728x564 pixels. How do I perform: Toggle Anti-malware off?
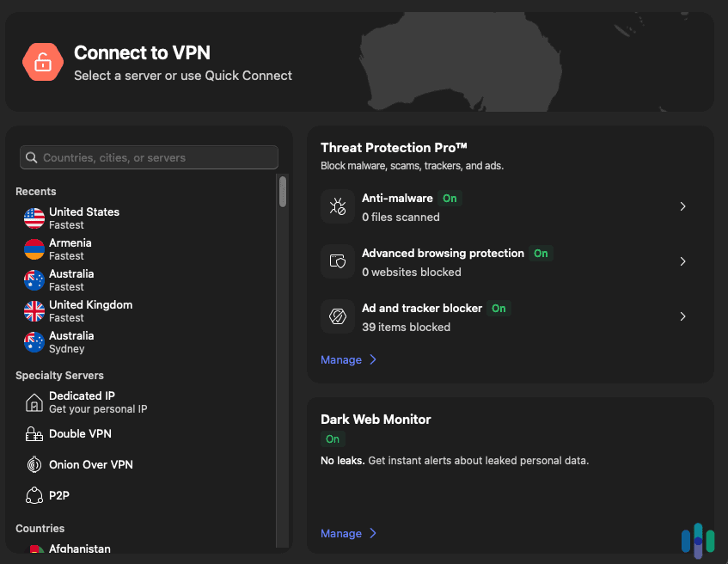pyautogui.click(x=450, y=198)
